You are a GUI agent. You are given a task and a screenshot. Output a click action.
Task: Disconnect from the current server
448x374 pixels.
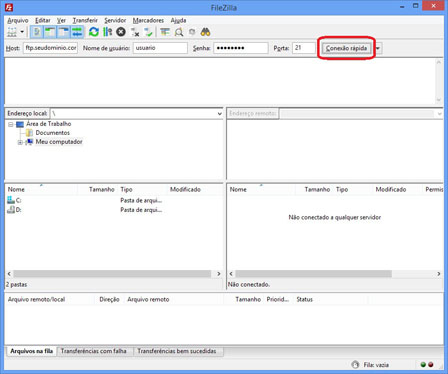pos(135,32)
